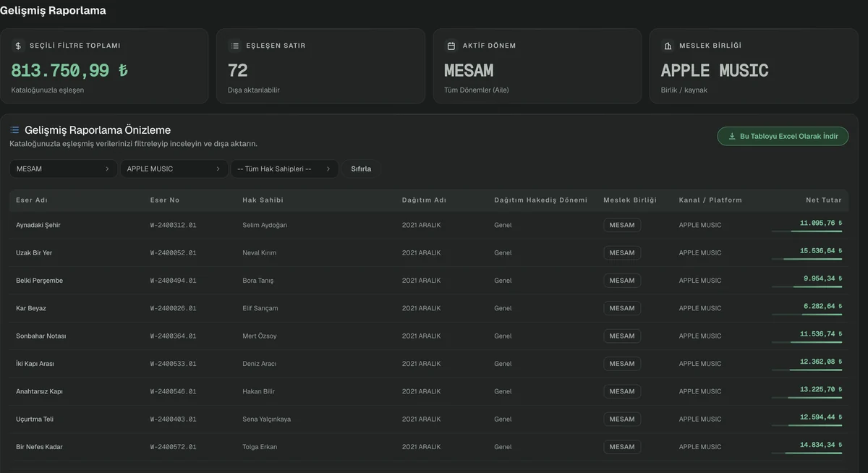Click the 9.954,34 ₺ net amount
The width and height of the screenshot is (868, 473).
(823, 278)
